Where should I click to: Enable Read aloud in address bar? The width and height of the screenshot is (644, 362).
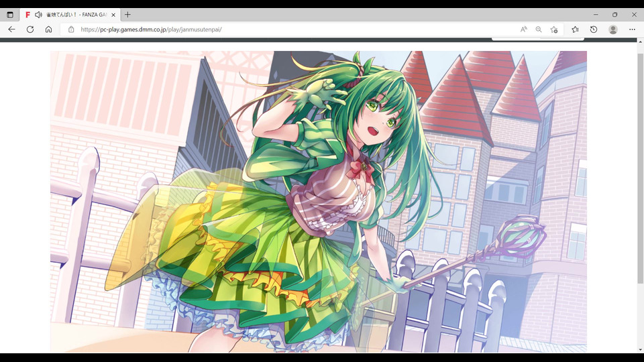pos(524,29)
